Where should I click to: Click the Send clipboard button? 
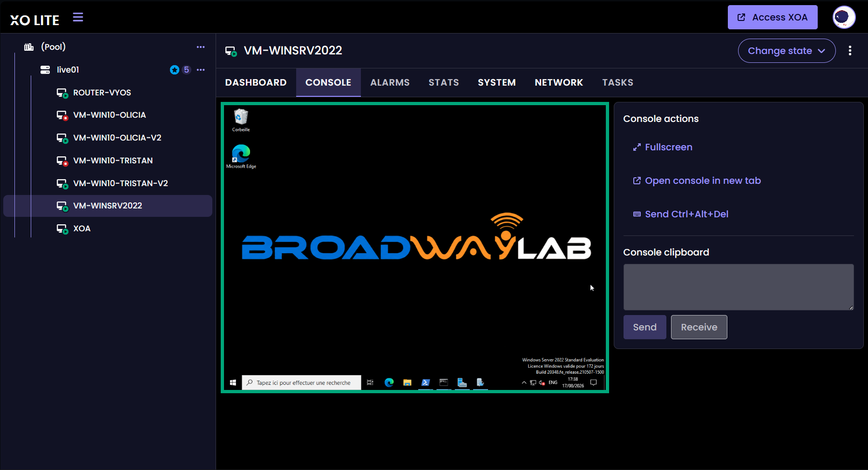click(644, 327)
